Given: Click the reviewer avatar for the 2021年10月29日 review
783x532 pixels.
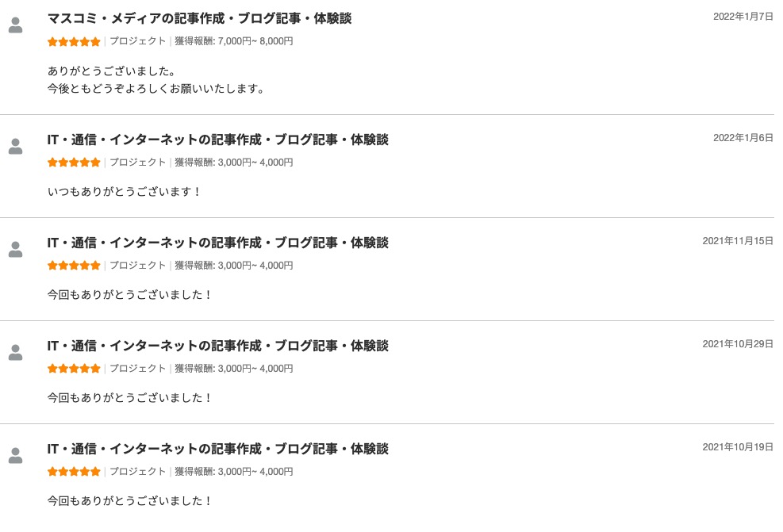Looking at the screenshot, I should 15,353.
